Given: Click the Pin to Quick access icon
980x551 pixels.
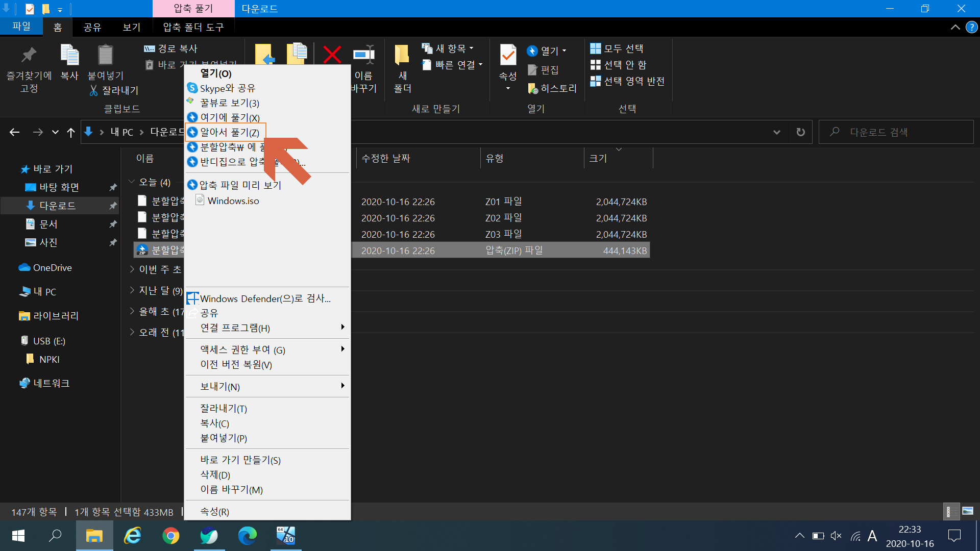Looking at the screenshot, I should [29, 55].
